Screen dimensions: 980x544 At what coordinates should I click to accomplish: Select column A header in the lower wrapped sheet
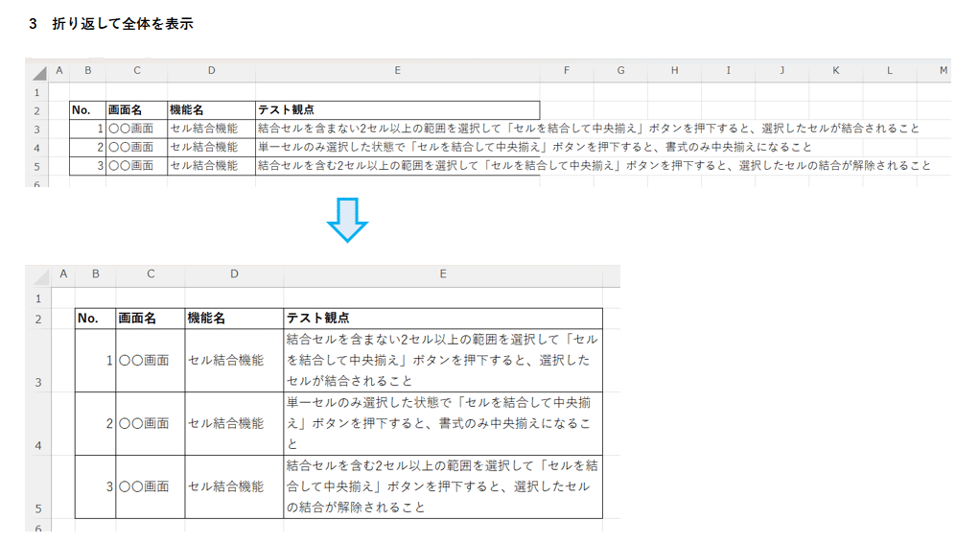[x=63, y=273]
